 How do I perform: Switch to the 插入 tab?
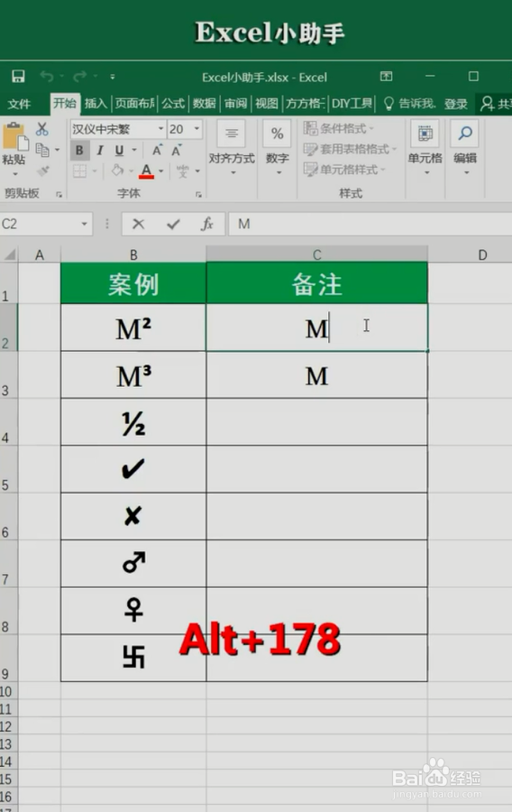pyautogui.click(x=96, y=104)
